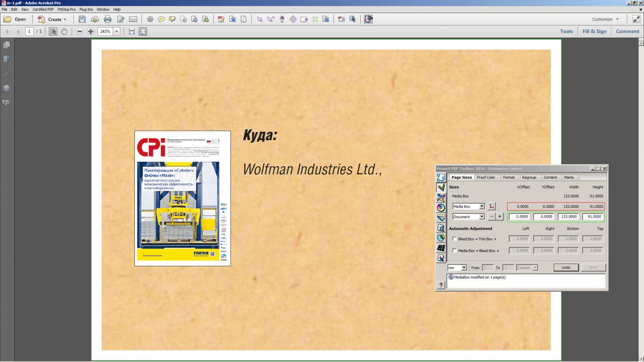The height and width of the screenshot is (362, 644).
Task: Open the zoom percentage dropdown arrow
Action: [116, 31]
